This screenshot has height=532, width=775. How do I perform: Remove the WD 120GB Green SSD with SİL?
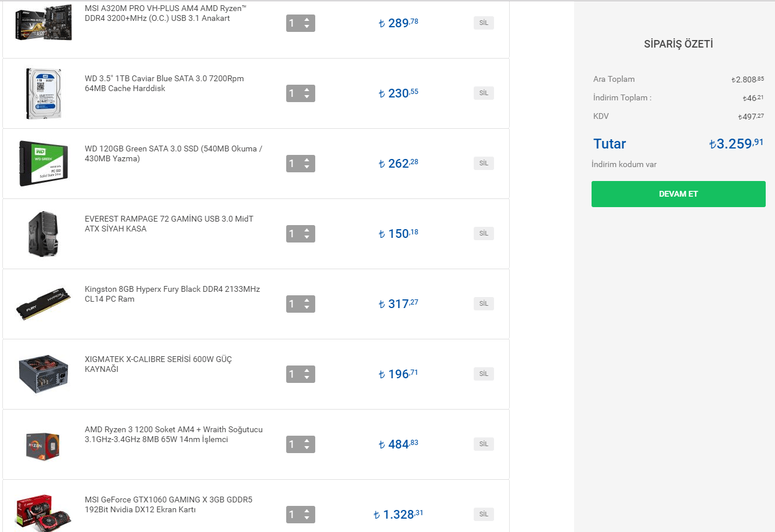[x=484, y=163]
